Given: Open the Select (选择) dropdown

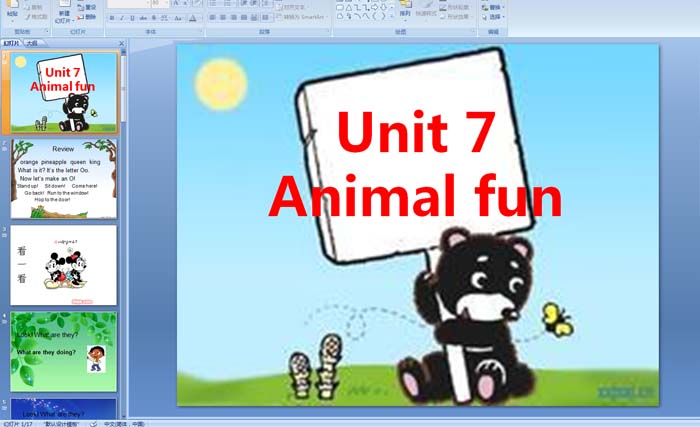Looking at the screenshot, I should point(493,17).
